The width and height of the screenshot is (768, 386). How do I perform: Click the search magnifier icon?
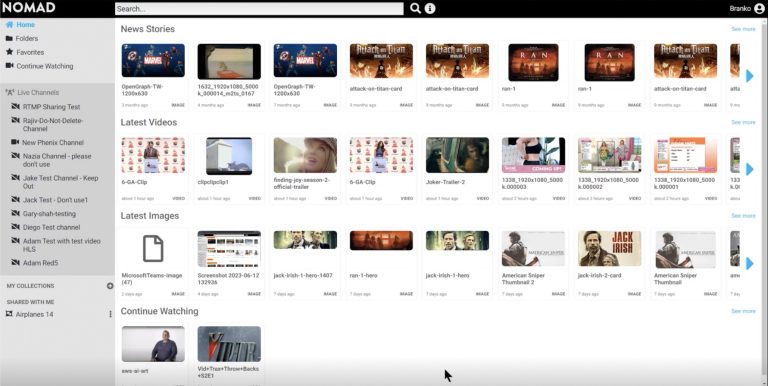pyautogui.click(x=415, y=8)
